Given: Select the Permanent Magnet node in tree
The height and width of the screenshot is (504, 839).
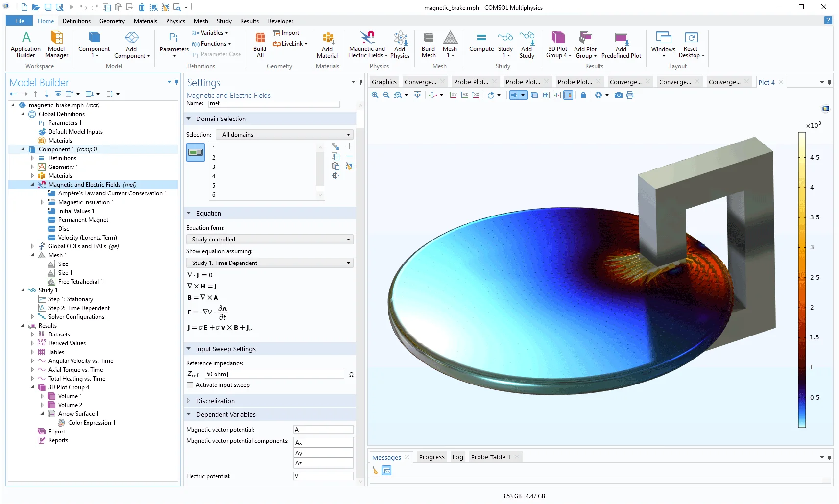Looking at the screenshot, I should 83,220.
